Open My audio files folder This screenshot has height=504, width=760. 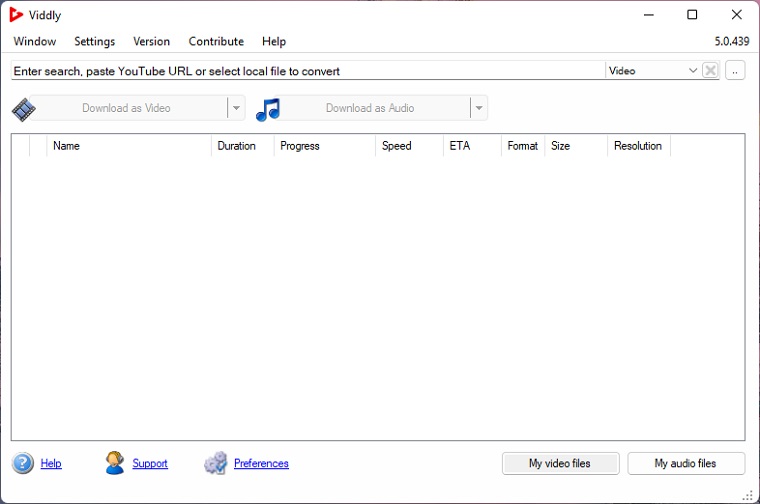(686, 463)
